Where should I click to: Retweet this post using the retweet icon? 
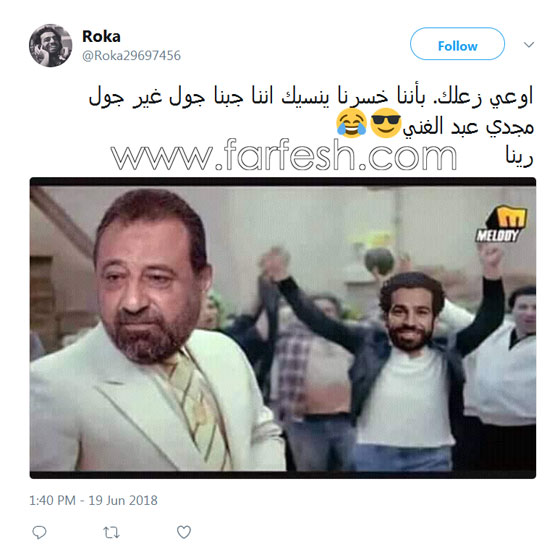tap(111, 533)
